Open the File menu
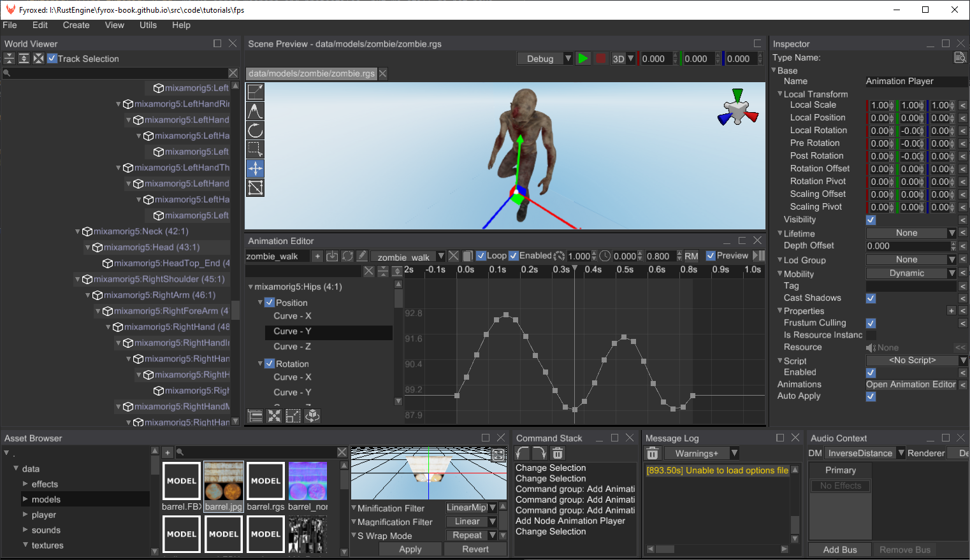The image size is (970, 560). coord(10,25)
